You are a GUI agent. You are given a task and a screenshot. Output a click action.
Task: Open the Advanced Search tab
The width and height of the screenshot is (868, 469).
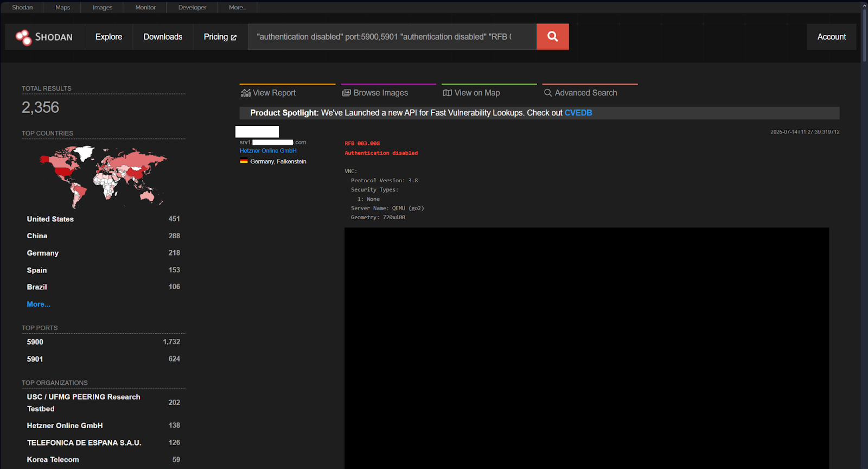[590, 92]
